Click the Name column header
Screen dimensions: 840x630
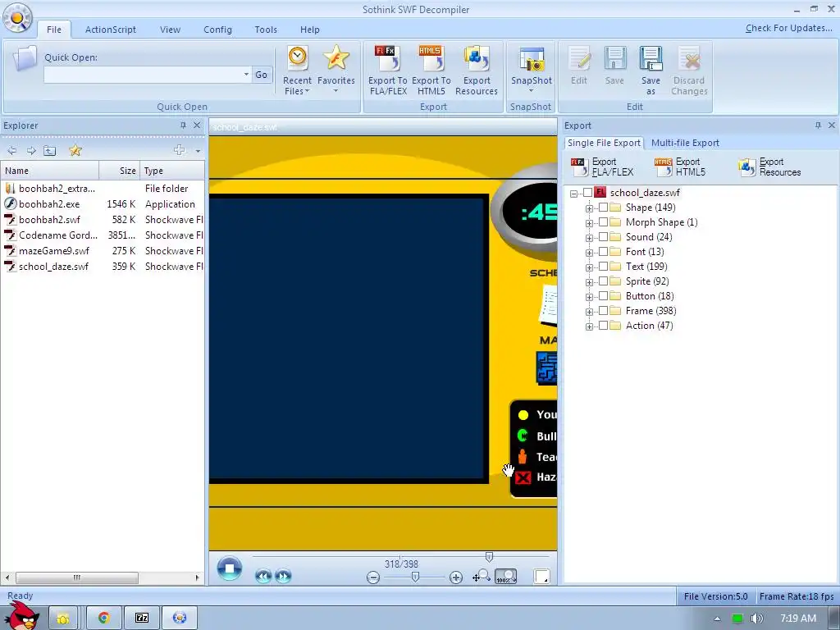point(50,171)
